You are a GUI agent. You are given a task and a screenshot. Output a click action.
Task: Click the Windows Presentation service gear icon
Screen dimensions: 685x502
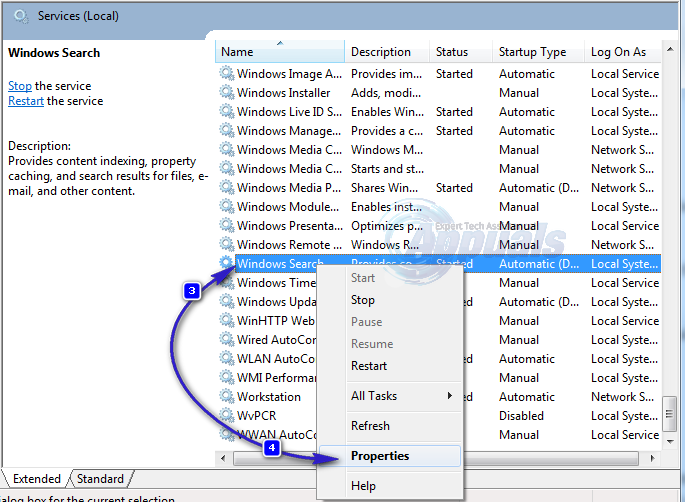coord(227,225)
